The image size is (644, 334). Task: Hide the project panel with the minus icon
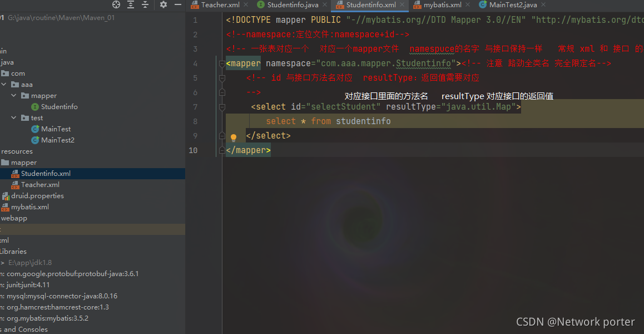(x=178, y=4)
